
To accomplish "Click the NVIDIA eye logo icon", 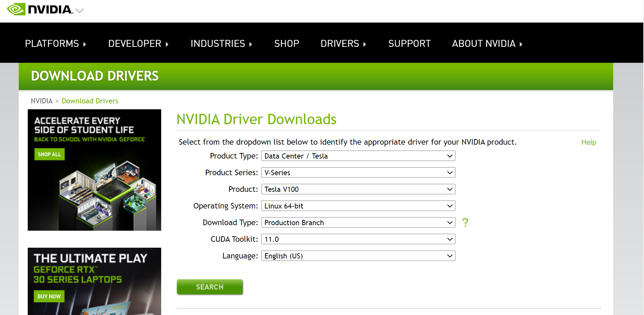I will point(16,9).
